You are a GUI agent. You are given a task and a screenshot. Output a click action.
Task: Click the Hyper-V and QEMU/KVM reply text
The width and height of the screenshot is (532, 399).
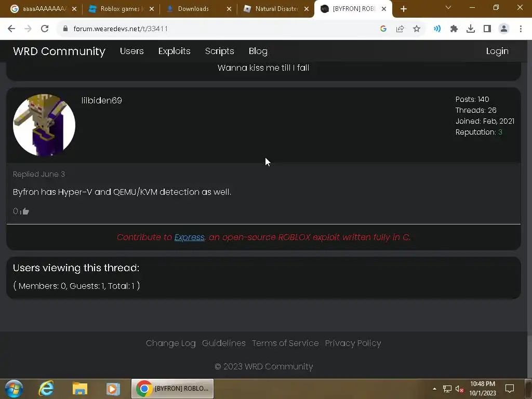pos(122,192)
